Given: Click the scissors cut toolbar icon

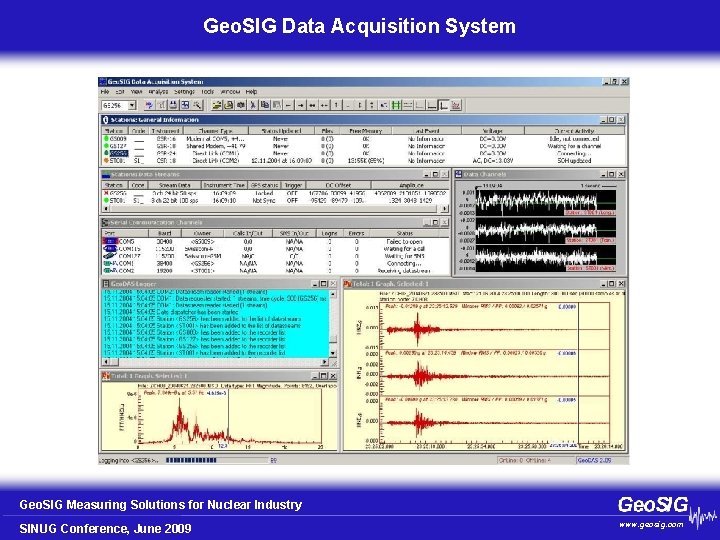Looking at the screenshot, I should pyautogui.click(x=253, y=105).
